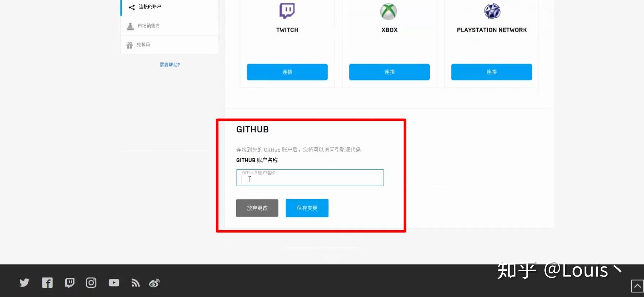Open the 市场销售方 sidebar item
The image size is (644, 297).
click(x=170, y=26)
